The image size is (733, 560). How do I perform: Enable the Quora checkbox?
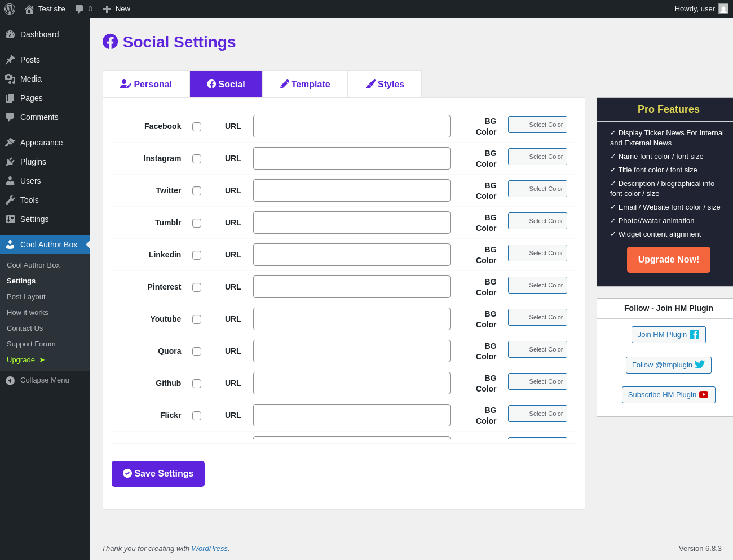[x=197, y=352]
